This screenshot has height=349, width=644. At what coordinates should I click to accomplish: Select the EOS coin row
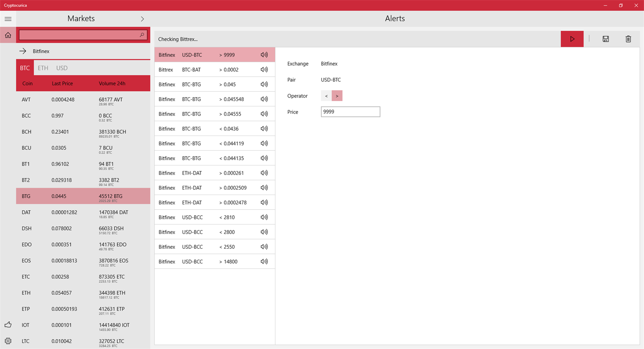tap(83, 260)
